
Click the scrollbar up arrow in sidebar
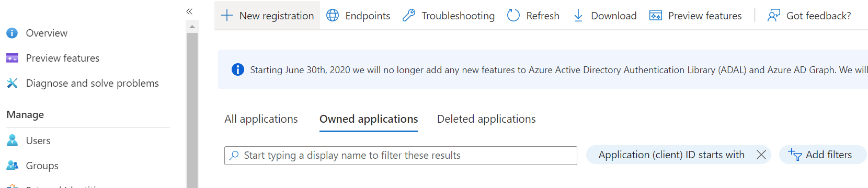(192, 26)
